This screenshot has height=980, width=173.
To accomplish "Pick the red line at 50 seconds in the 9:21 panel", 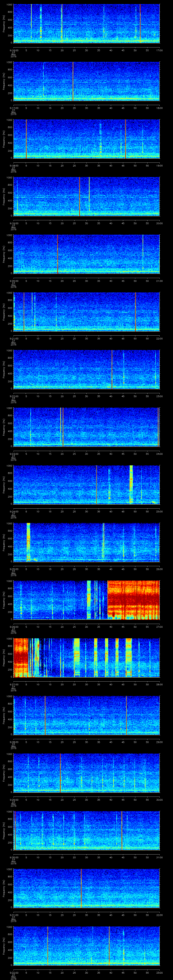I will coord(135,312).
